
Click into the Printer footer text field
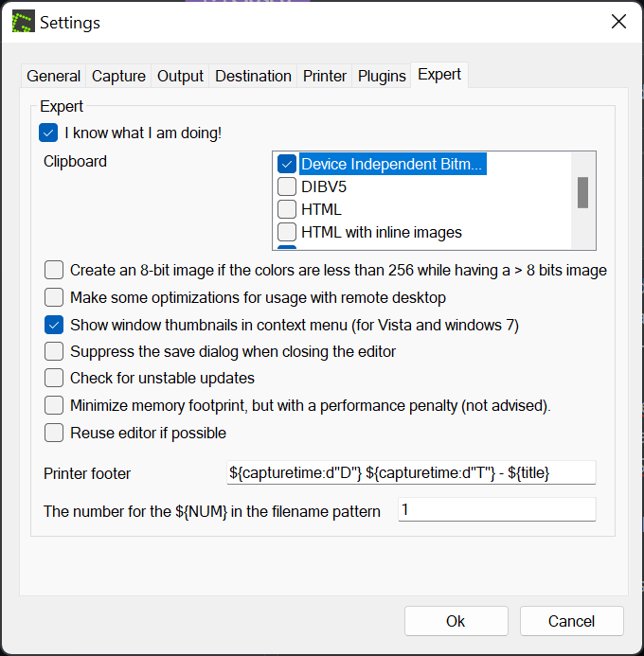coord(411,472)
